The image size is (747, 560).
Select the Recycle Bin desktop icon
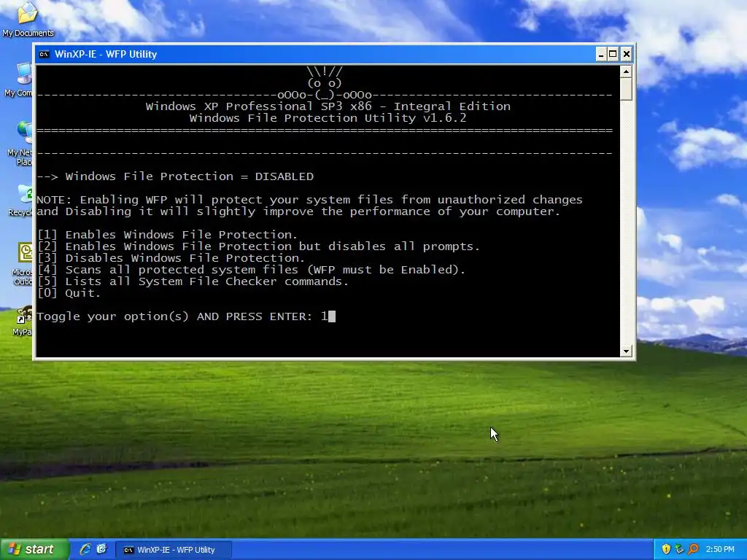tap(21, 200)
